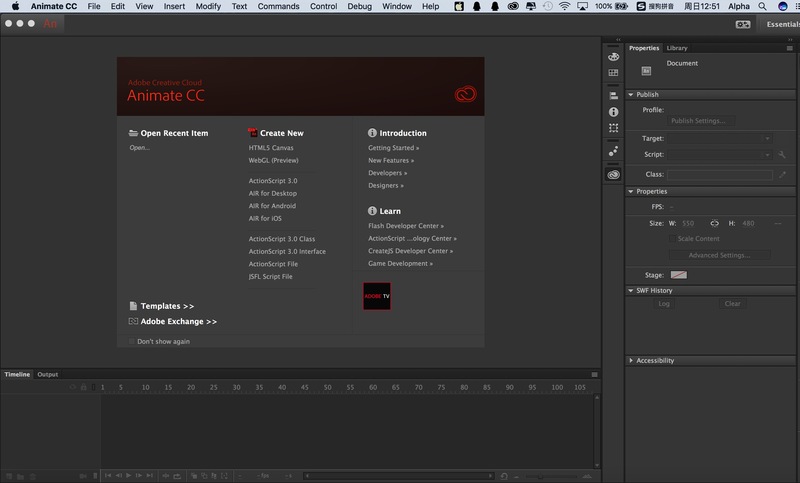Collapse the SWF History section
Screen dimensions: 800x483
coord(631,290)
